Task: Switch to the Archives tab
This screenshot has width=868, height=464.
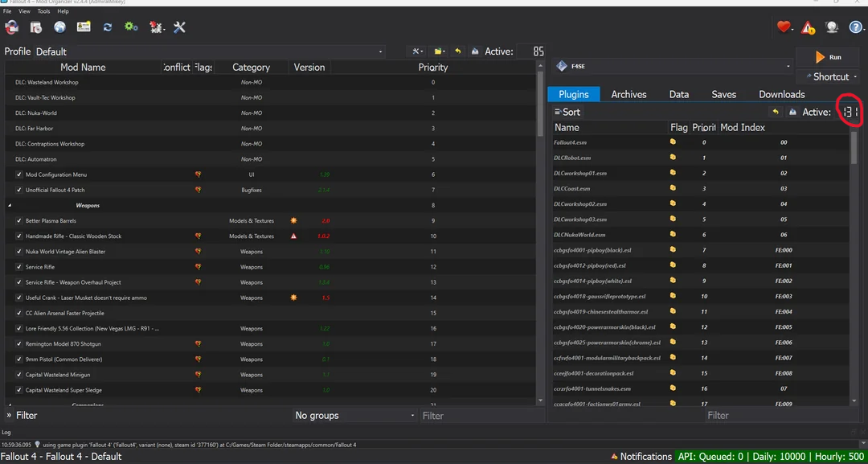Action: [x=628, y=94]
